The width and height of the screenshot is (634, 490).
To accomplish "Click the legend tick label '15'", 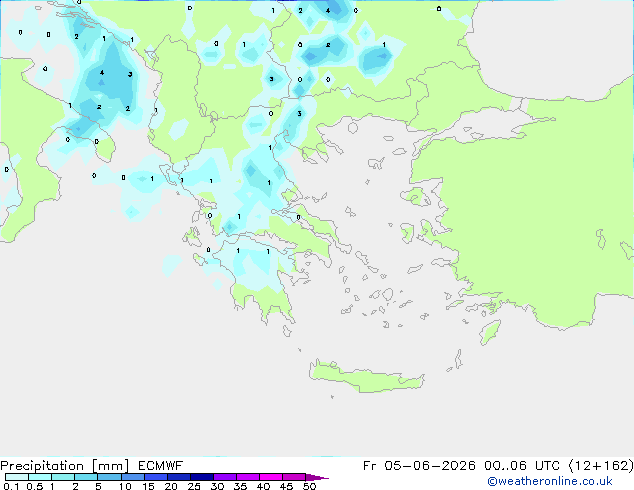I will (x=148, y=486).
